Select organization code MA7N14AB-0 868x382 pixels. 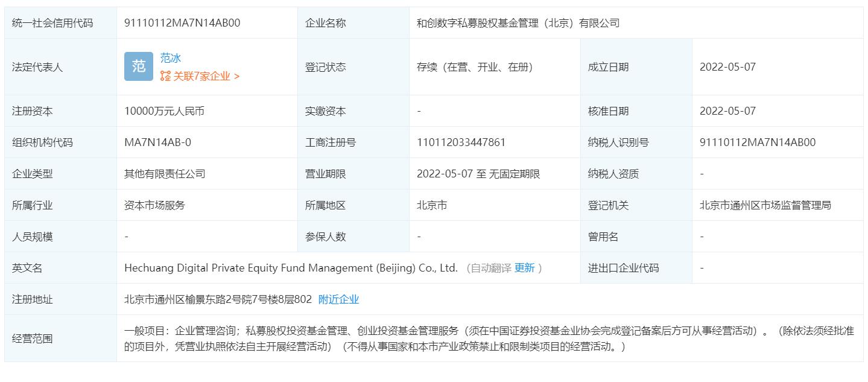[157, 142]
